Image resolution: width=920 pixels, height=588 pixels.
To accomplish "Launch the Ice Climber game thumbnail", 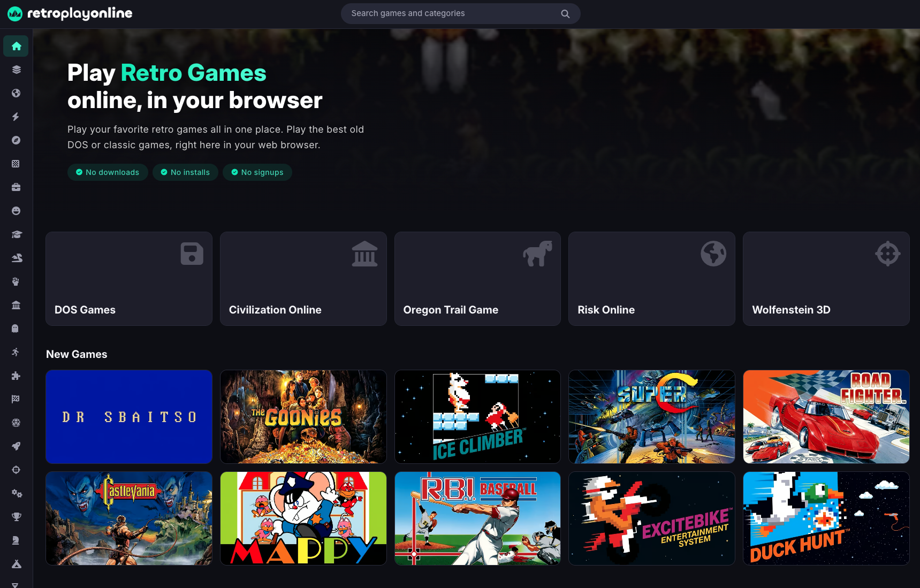I will (x=477, y=417).
